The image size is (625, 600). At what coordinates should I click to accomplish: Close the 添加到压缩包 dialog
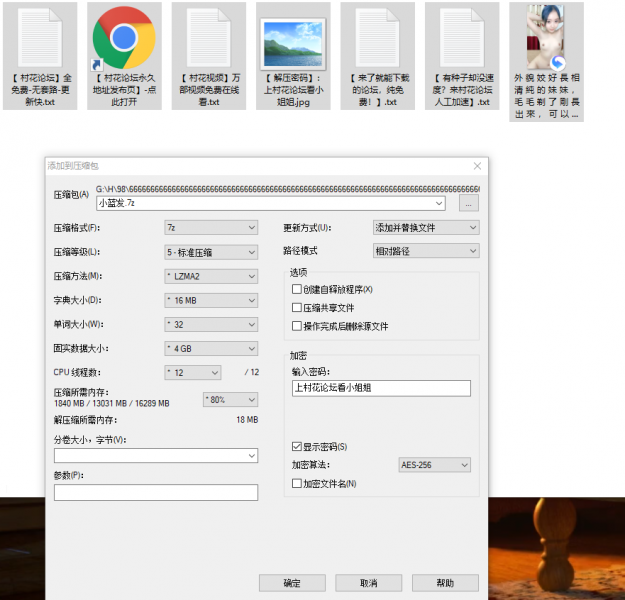pyautogui.click(x=477, y=166)
